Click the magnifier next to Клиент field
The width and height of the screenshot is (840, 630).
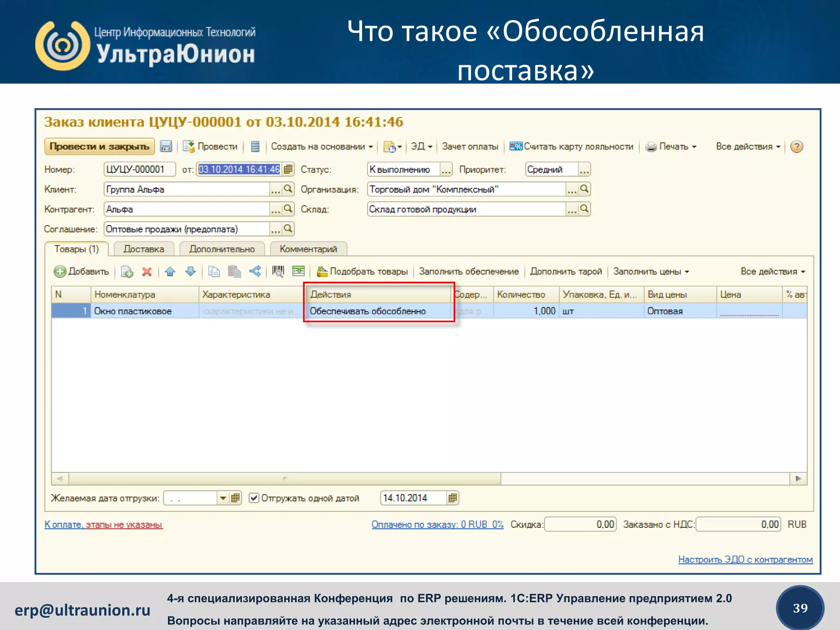tap(288, 189)
